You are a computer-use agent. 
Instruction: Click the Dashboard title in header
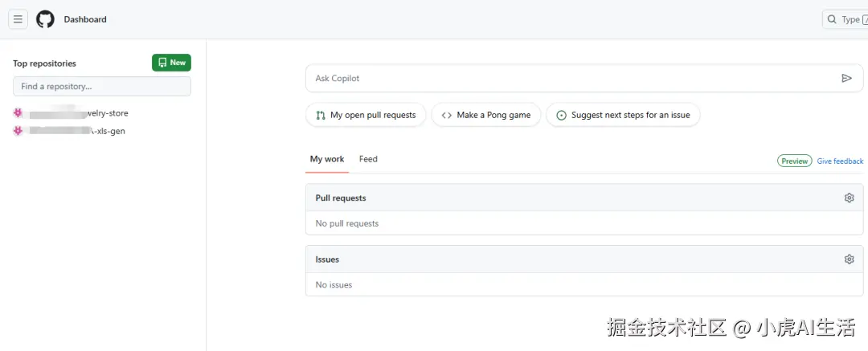85,19
